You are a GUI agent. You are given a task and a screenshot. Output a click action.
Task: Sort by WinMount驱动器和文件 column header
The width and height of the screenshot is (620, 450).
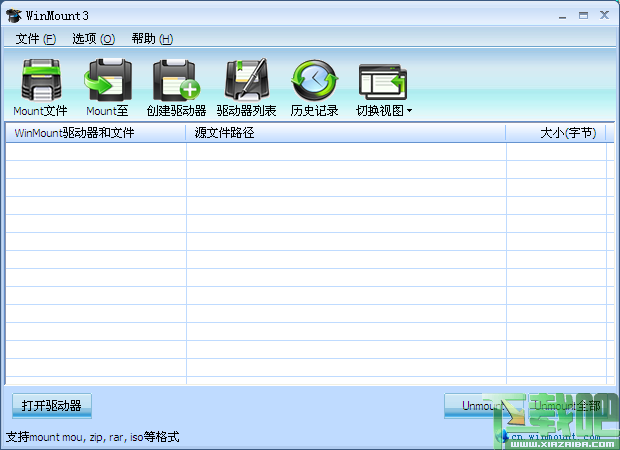(x=95, y=133)
